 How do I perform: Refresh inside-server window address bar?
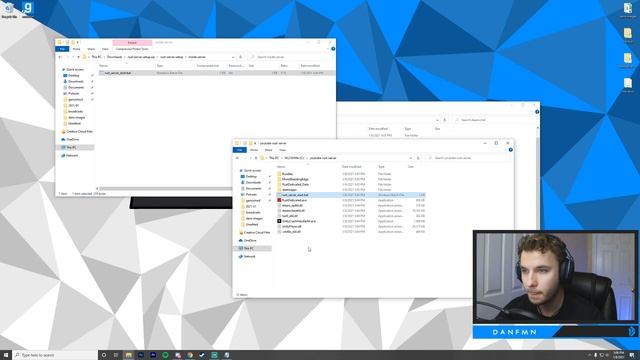tap(240, 57)
